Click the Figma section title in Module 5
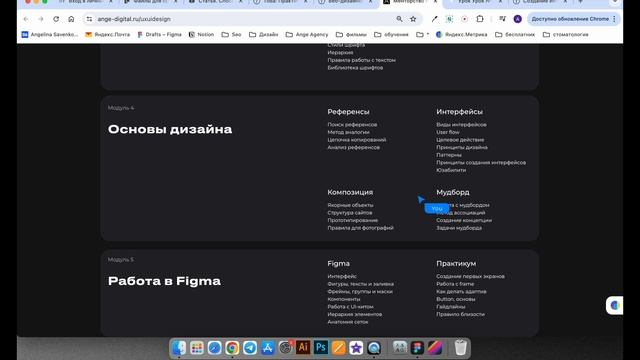The height and width of the screenshot is (360, 640). click(338, 264)
